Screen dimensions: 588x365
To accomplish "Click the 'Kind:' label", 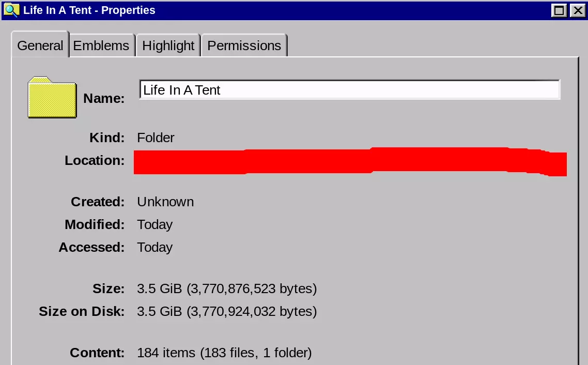I will 107,138.
